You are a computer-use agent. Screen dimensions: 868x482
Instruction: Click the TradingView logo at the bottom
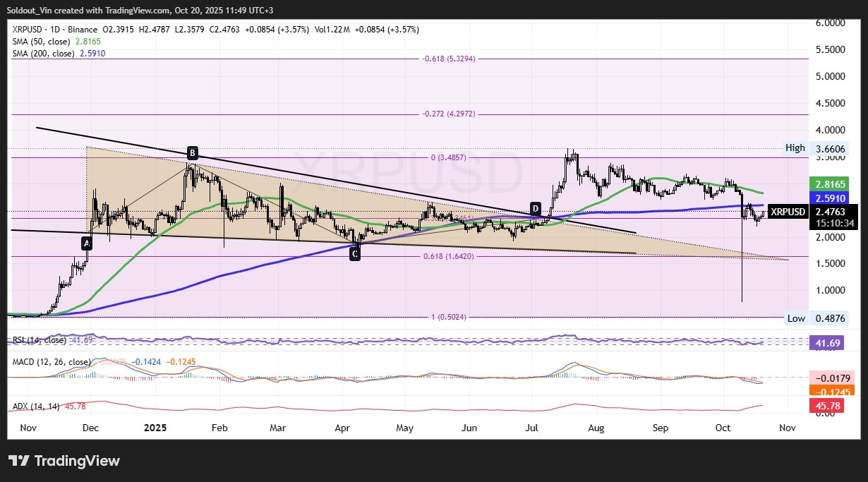(64, 461)
